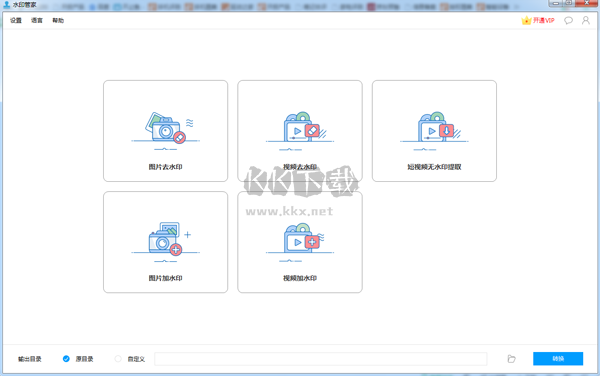Viewport: 600px width, 376px height.
Task: Open the user account profile icon
Action: [585, 20]
